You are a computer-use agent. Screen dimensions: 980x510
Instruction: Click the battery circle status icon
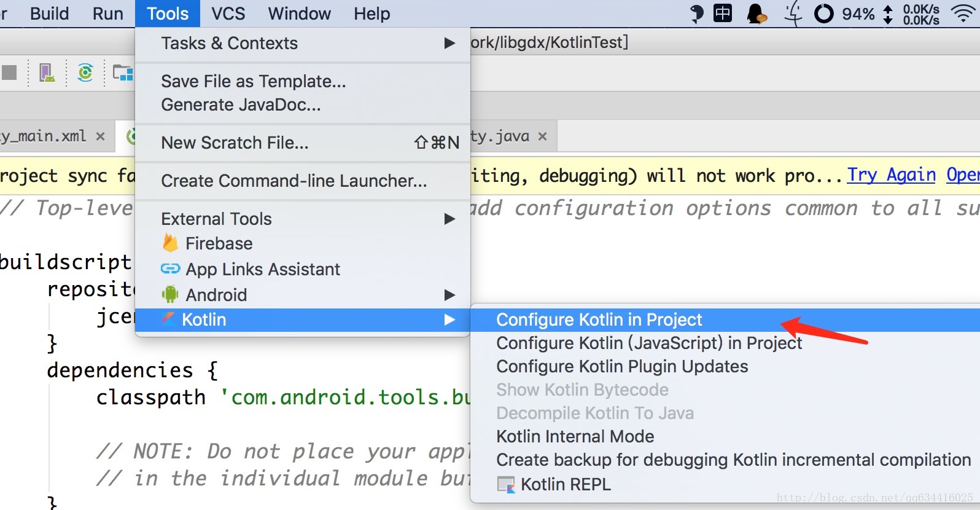click(x=823, y=14)
